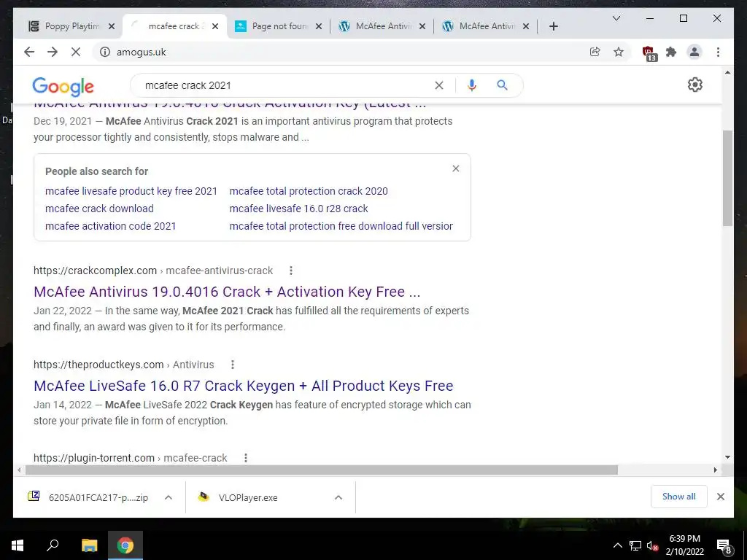Go to the Google home logo

(63, 87)
